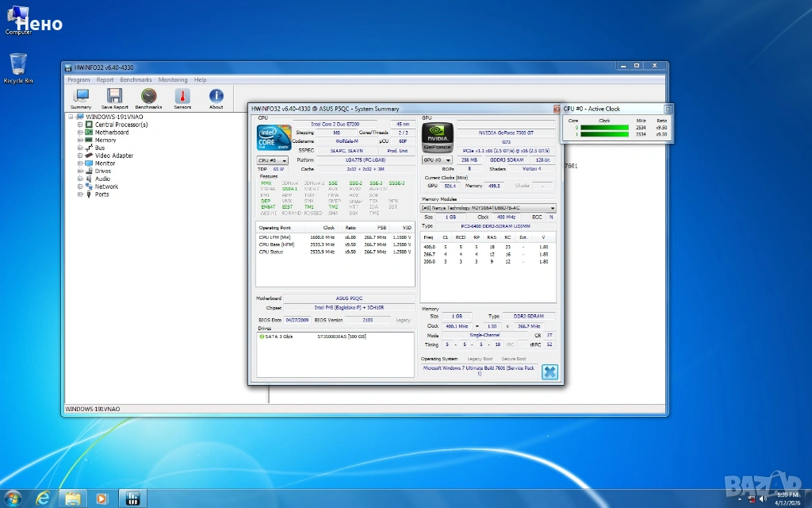The height and width of the screenshot is (508, 812).
Task: Open the Program menu
Action: 79,80
